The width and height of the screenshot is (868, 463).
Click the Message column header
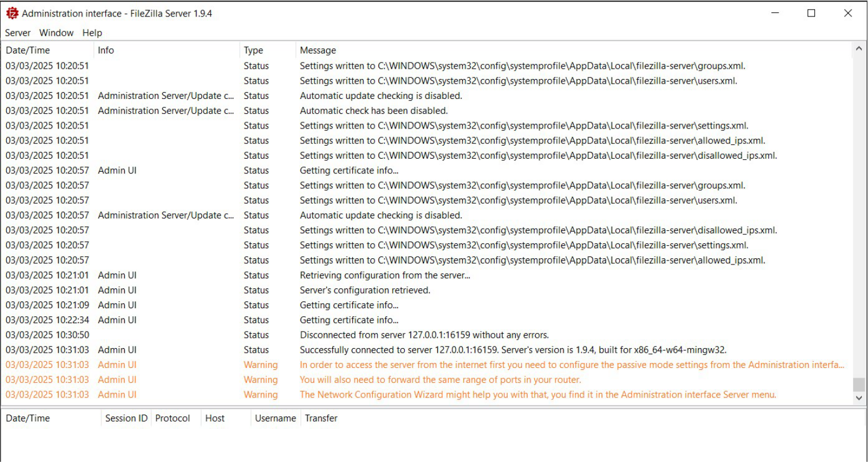318,50
